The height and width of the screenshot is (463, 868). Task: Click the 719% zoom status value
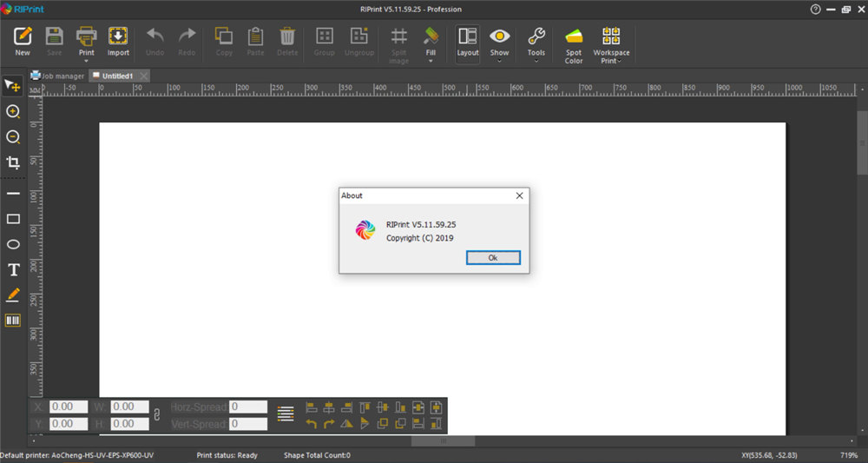[x=849, y=455]
